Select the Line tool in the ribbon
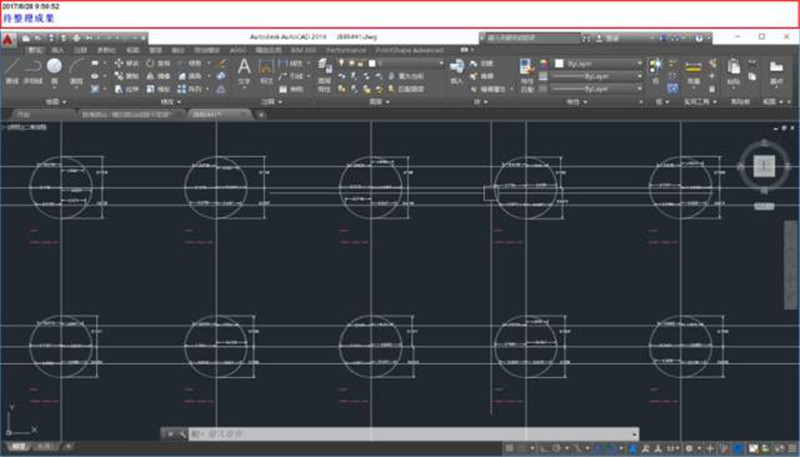The width and height of the screenshot is (800, 457). pos(13,68)
